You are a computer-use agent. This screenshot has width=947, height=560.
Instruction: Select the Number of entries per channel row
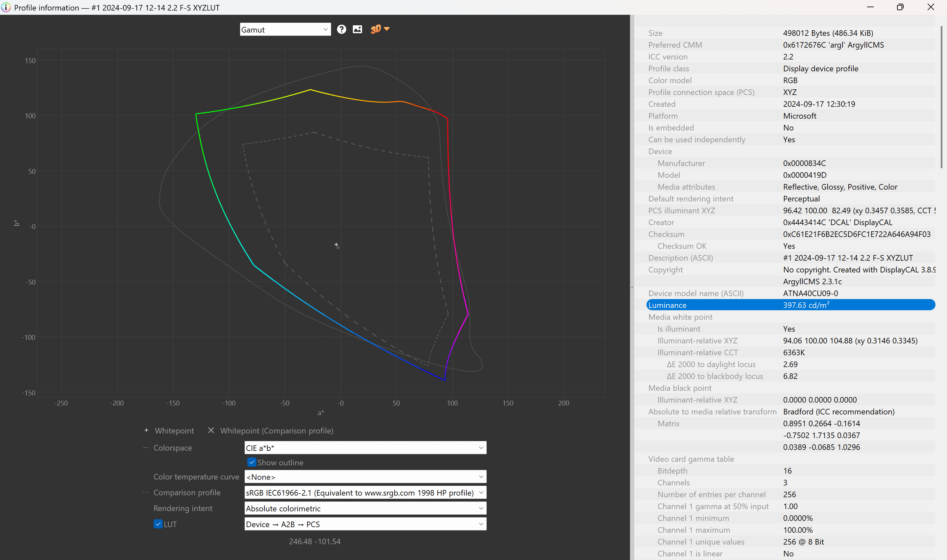[x=791, y=494]
